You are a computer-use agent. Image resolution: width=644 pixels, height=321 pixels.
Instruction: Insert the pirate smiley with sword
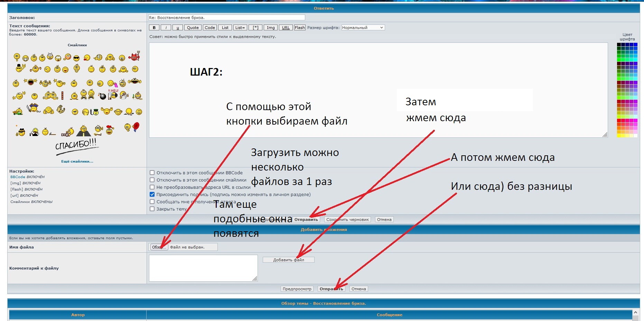pos(34,108)
